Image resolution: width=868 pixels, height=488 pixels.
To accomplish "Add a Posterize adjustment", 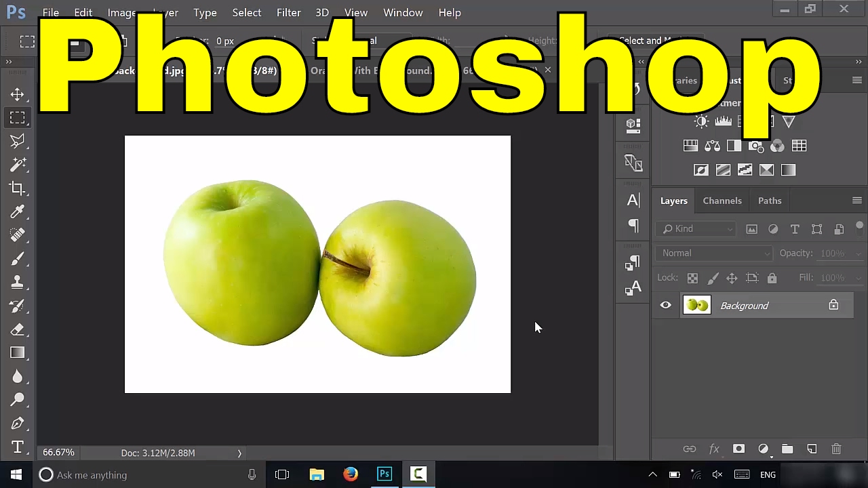I will [x=723, y=170].
